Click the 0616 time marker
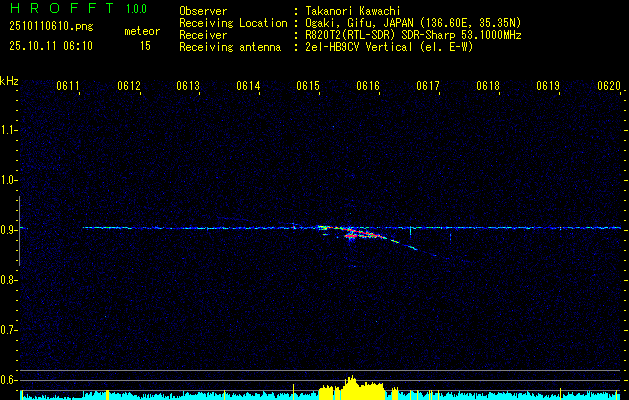629x400 pixels. pos(368,86)
